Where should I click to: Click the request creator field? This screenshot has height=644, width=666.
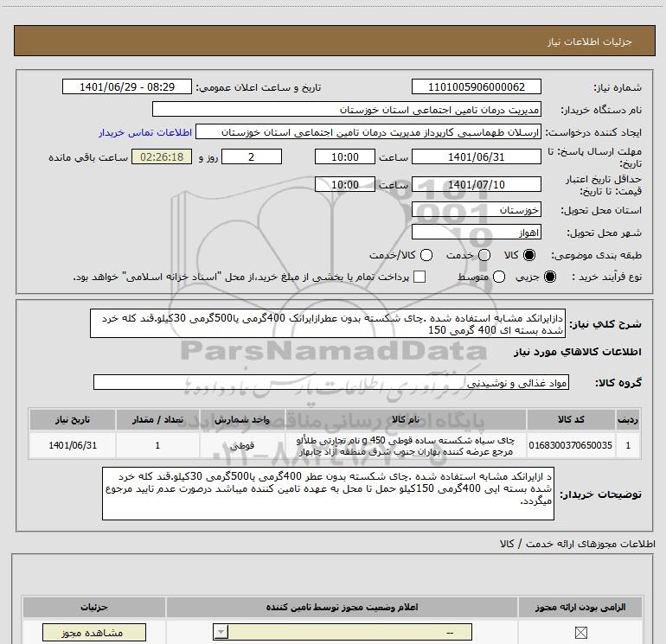point(368,132)
